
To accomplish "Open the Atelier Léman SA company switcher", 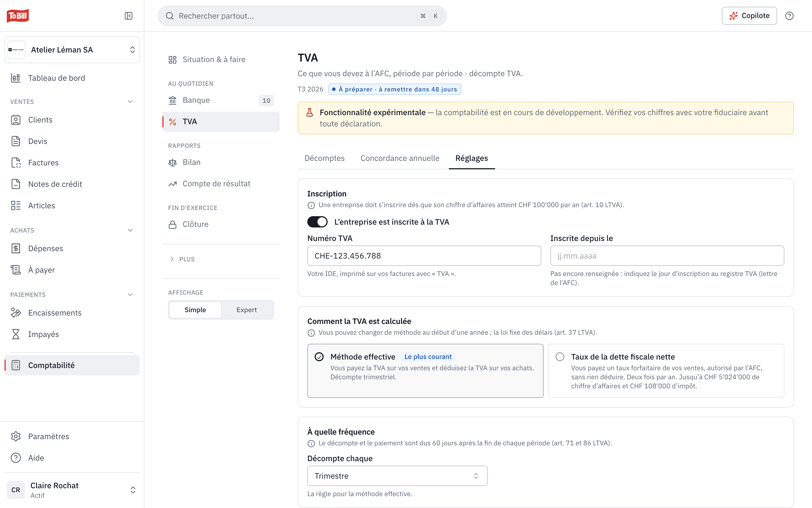I will coord(72,50).
